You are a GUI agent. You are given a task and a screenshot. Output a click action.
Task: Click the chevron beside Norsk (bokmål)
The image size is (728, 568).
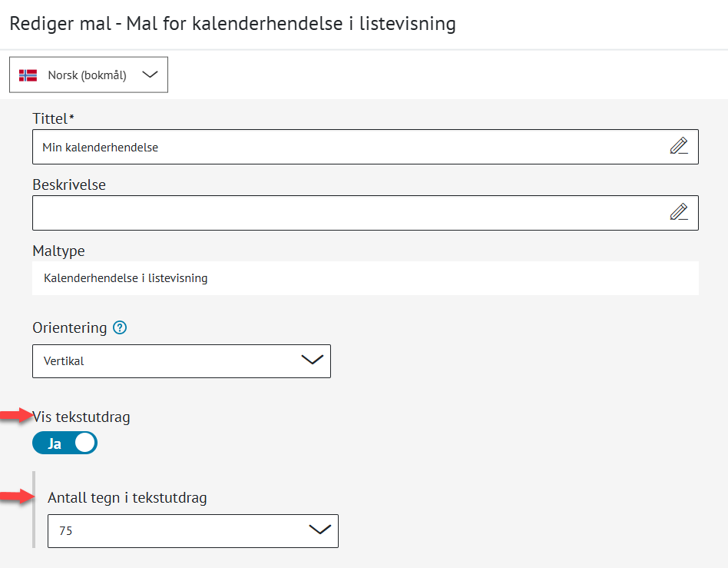[x=150, y=75]
